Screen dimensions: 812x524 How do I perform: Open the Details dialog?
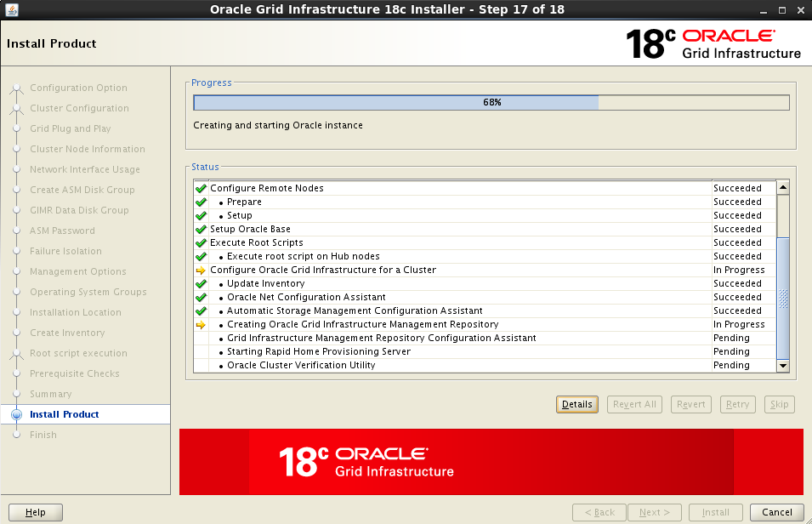tap(576, 404)
